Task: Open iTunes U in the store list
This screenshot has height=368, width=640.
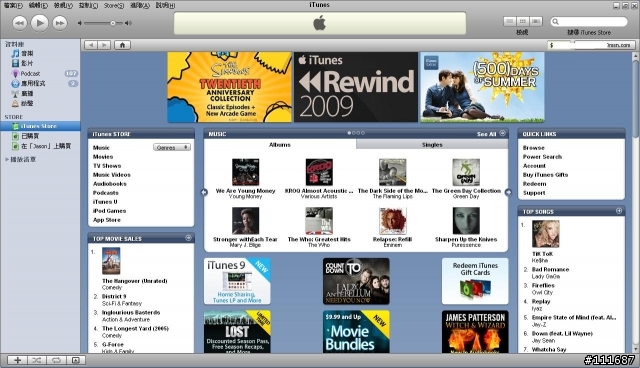Action: click(105, 202)
